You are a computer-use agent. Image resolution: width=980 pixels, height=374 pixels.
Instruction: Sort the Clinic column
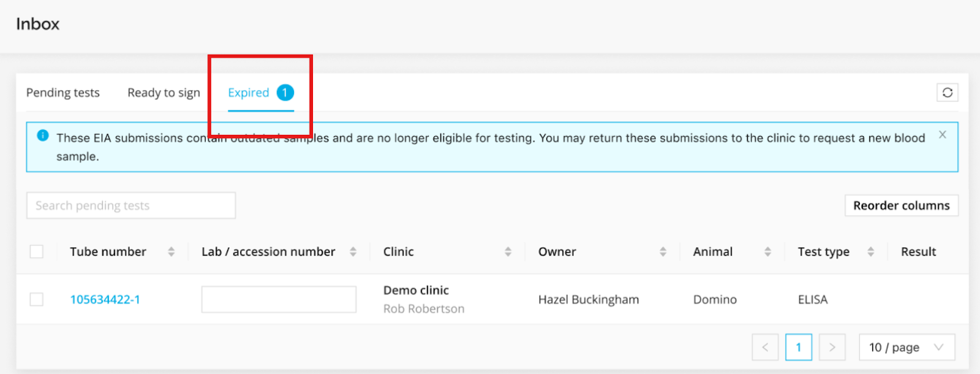508,252
